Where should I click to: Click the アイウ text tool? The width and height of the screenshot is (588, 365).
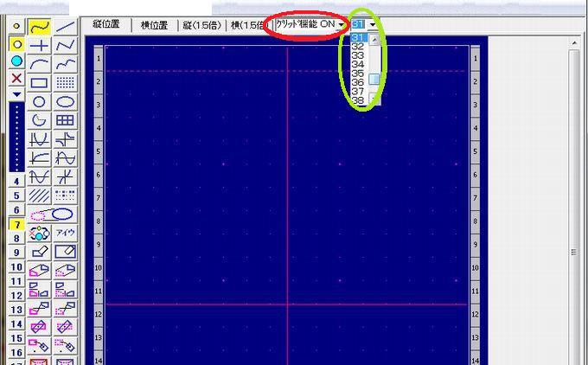[x=65, y=233]
